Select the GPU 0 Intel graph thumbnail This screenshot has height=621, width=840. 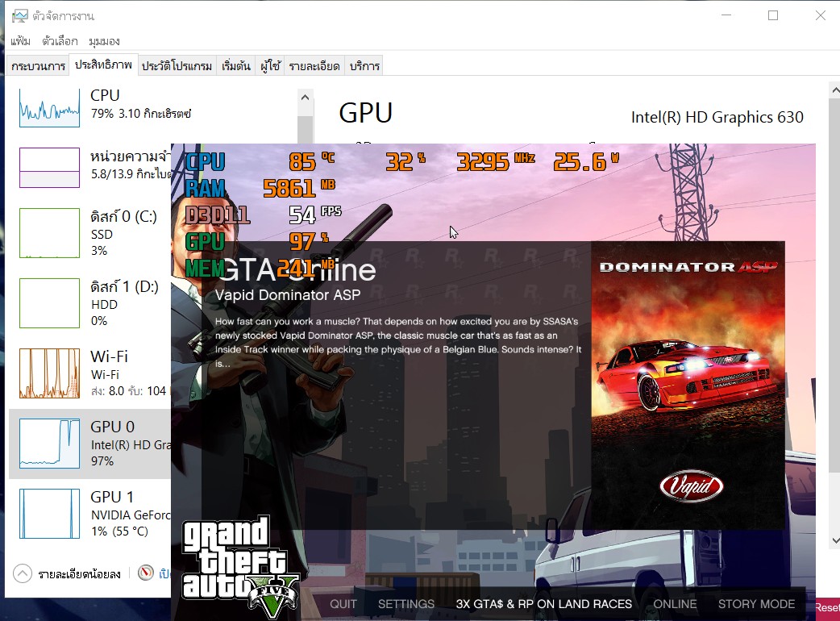click(x=49, y=444)
